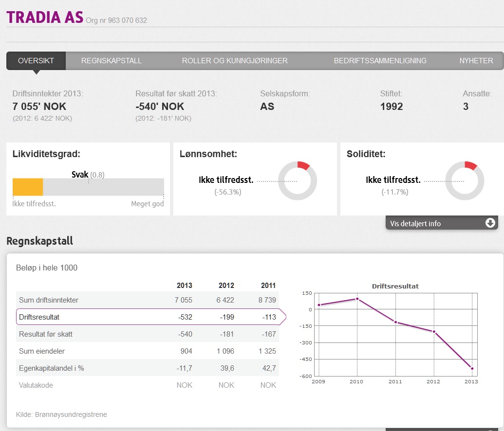Click the 2013 data point on Driftsresultat chart
This screenshot has height=431, width=504.
tap(472, 368)
